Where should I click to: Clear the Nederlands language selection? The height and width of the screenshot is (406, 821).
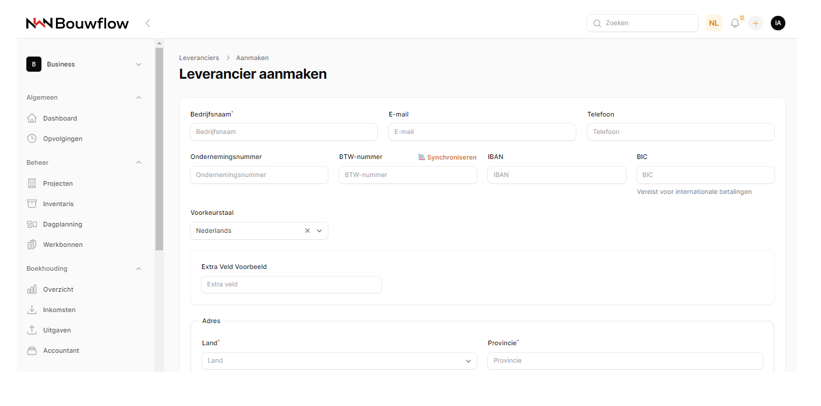tap(307, 231)
